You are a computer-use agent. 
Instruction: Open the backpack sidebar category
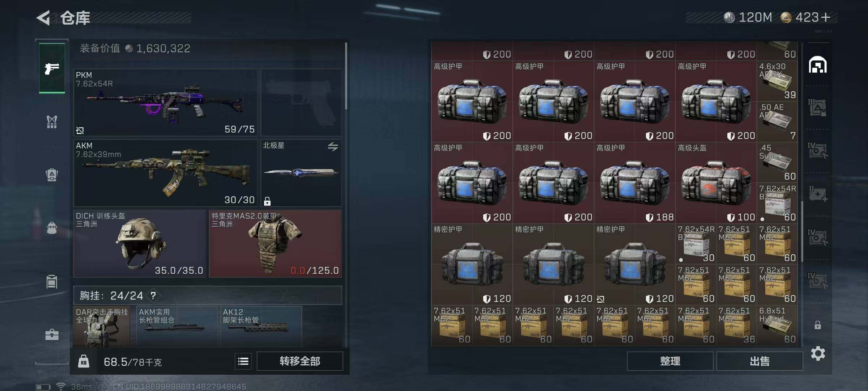coord(52,175)
